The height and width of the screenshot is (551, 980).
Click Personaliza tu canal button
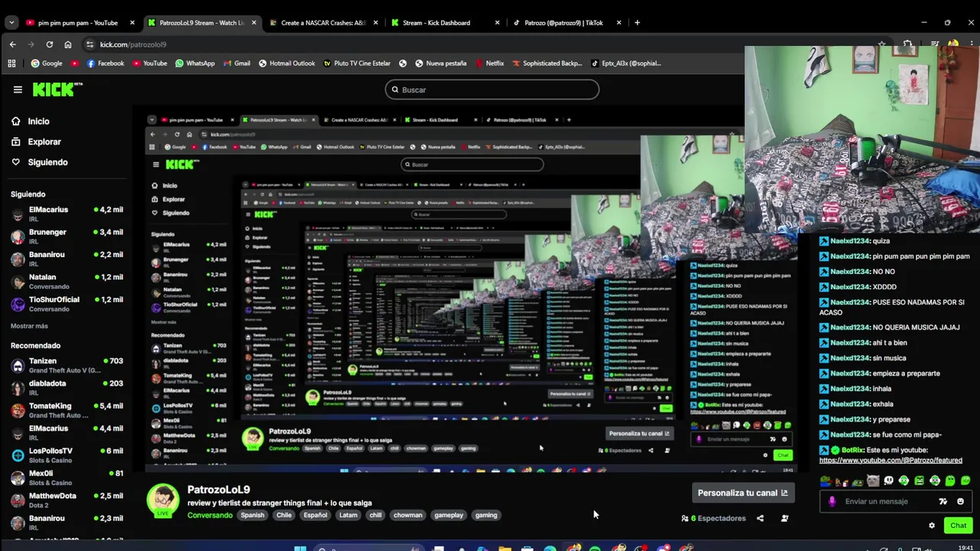742,493
